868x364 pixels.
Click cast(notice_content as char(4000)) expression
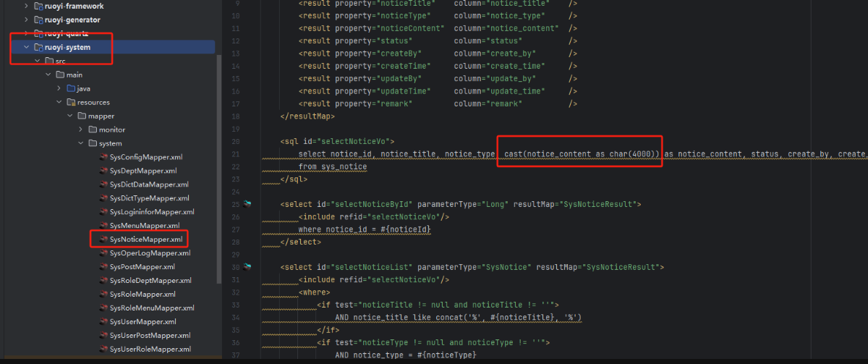(582, 153)
